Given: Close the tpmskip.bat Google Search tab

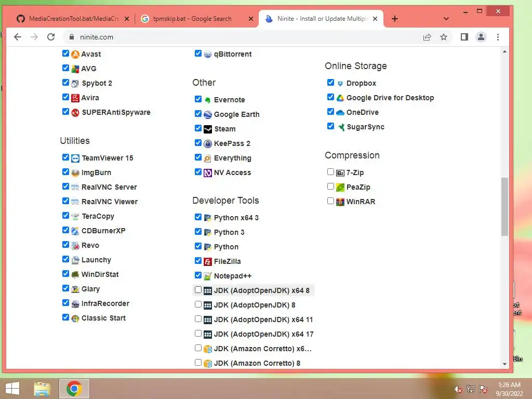Looking at the screenshot, I should click(x=251, y=19).
